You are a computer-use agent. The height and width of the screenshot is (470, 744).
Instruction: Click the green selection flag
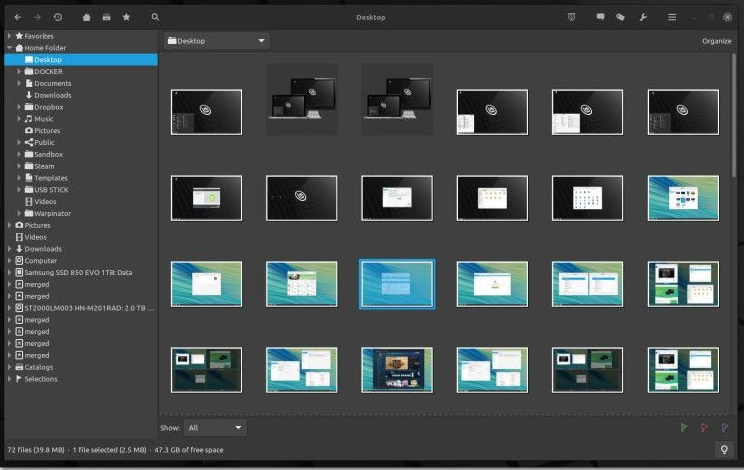[x=684, y=428]
